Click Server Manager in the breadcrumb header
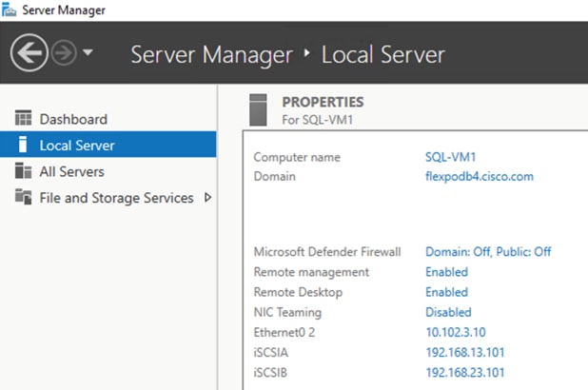588x390 pixels. (x=211, y=55)
